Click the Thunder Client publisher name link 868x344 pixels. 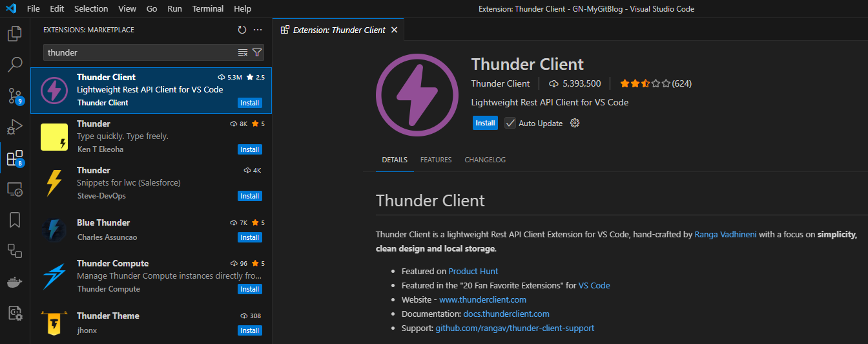(501, 83)
